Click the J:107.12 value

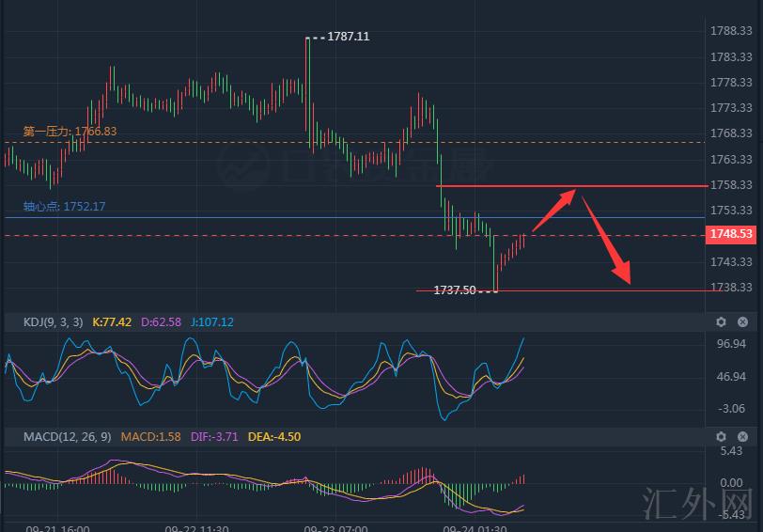pyautogui.click(x=212, y=322)
